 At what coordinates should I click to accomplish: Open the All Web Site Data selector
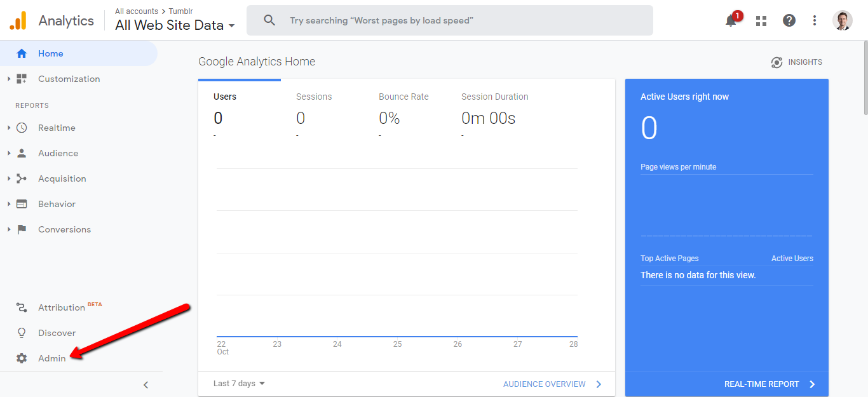pos(175,25)
